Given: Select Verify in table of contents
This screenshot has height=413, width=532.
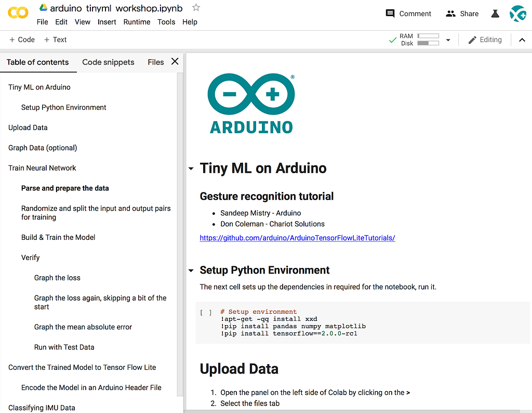Looking at the screenshot, I should (30, 257).
